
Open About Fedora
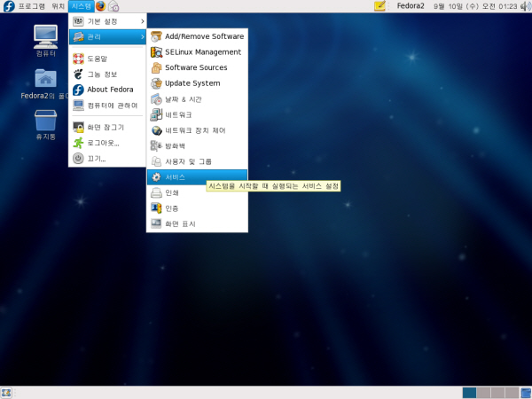coord(107,90)
